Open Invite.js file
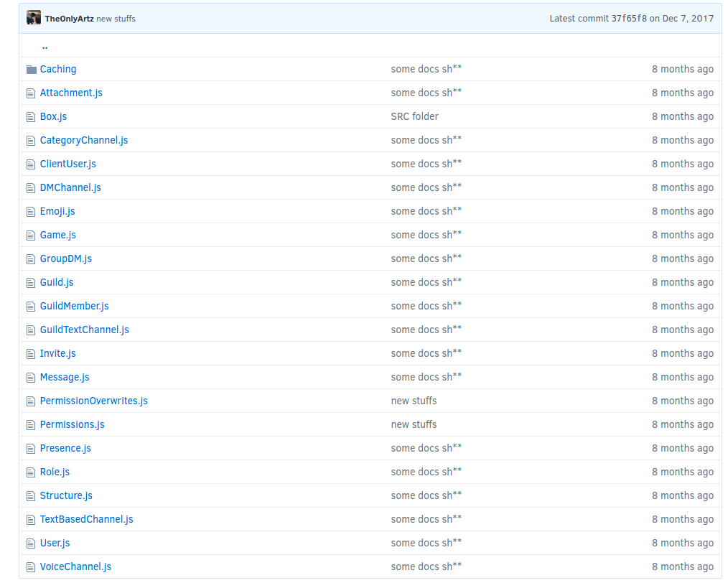Image resolution: width=728 pixels, height=583 pixels. (x=58, y=353)
